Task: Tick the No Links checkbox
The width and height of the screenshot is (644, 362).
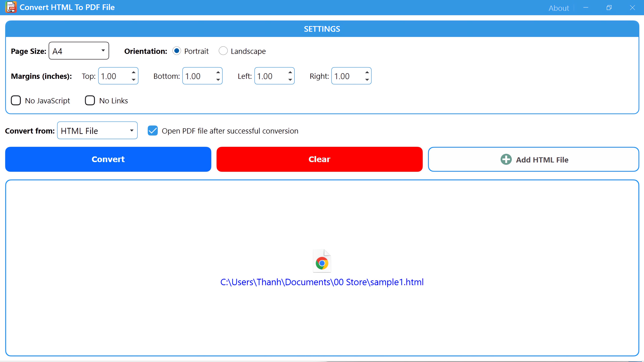Action: coord(90,100)
